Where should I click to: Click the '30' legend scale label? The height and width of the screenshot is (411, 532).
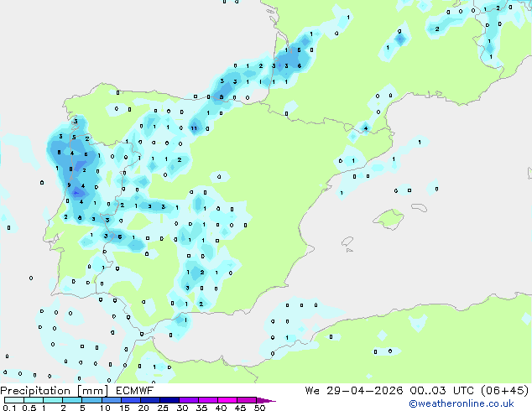pyautogui.click(x=182, y=408)
